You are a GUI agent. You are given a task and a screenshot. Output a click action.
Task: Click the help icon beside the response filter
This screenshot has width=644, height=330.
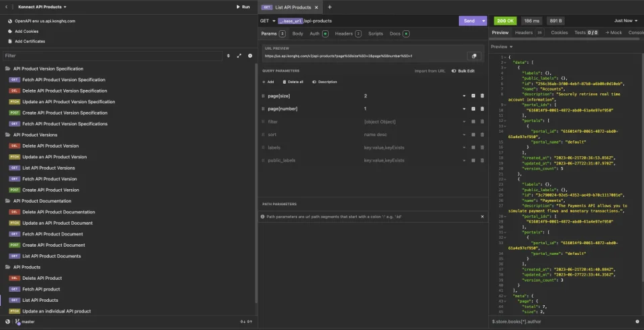(x=637, y=322)
